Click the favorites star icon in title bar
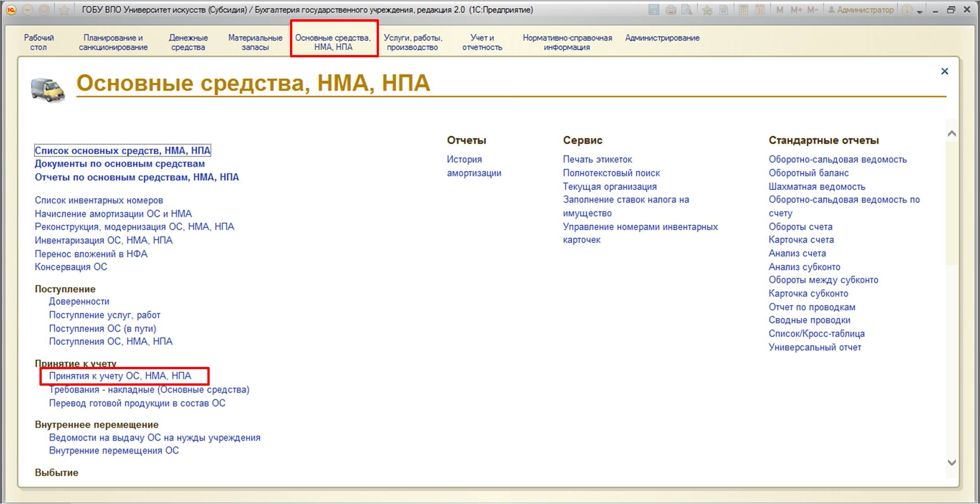Image resolution: width=980 pixels, height=504 pixels. 64,10
